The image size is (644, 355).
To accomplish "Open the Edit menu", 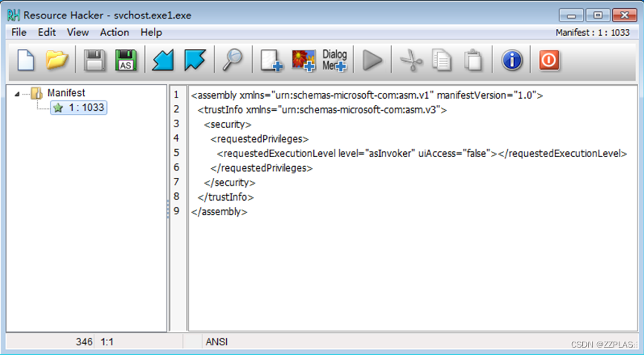I will (x=47, y=32).
